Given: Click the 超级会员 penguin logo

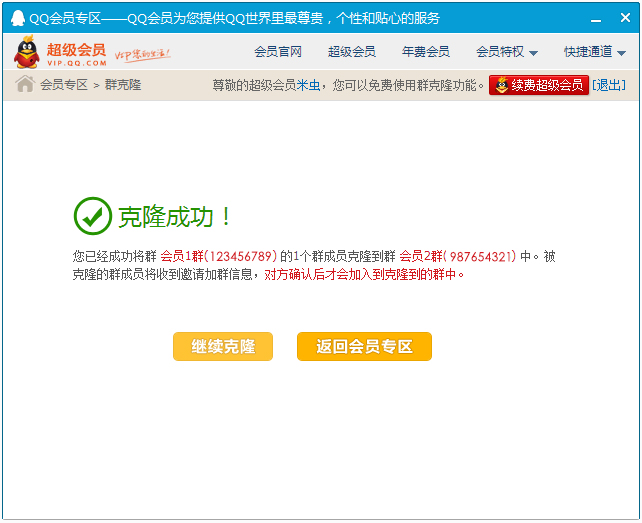Looking at the screenshot, I should [27, 52].
